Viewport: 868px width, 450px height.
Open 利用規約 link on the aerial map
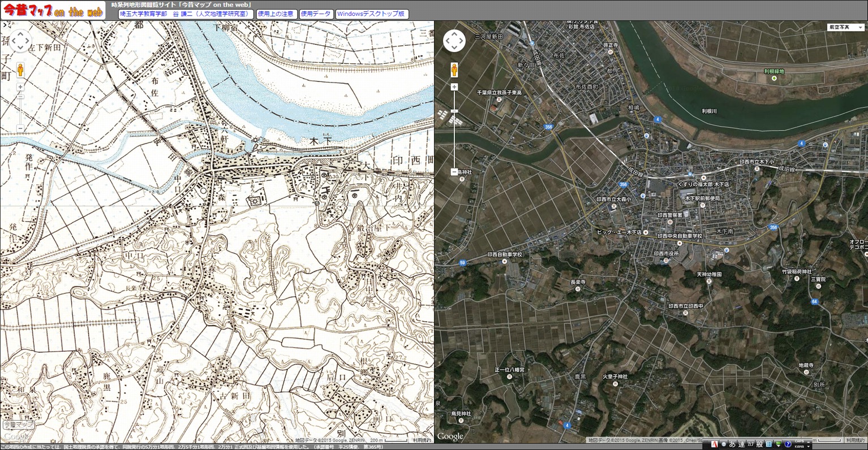pyautogui.click(x=855, y=440)
